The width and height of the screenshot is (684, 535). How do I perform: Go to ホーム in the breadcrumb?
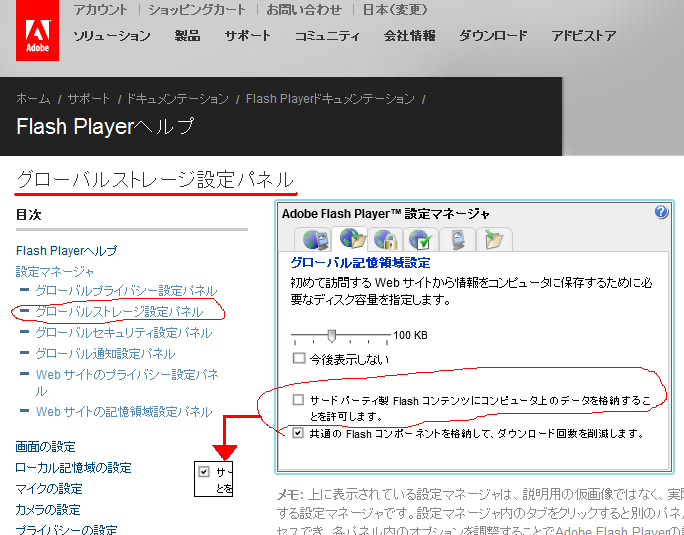pyautogui.click(x=33, y=99)
